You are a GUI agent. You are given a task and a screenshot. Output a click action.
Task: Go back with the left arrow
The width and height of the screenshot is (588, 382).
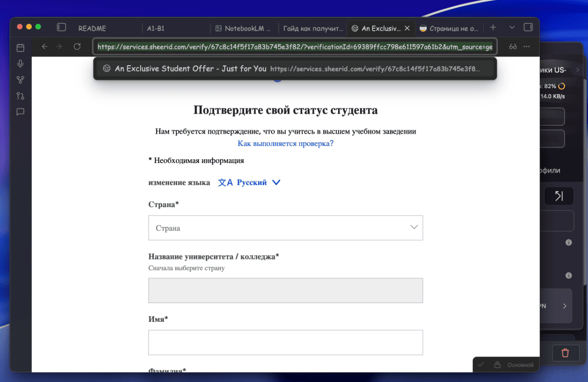pyautogui.click(x=45, y=47)
